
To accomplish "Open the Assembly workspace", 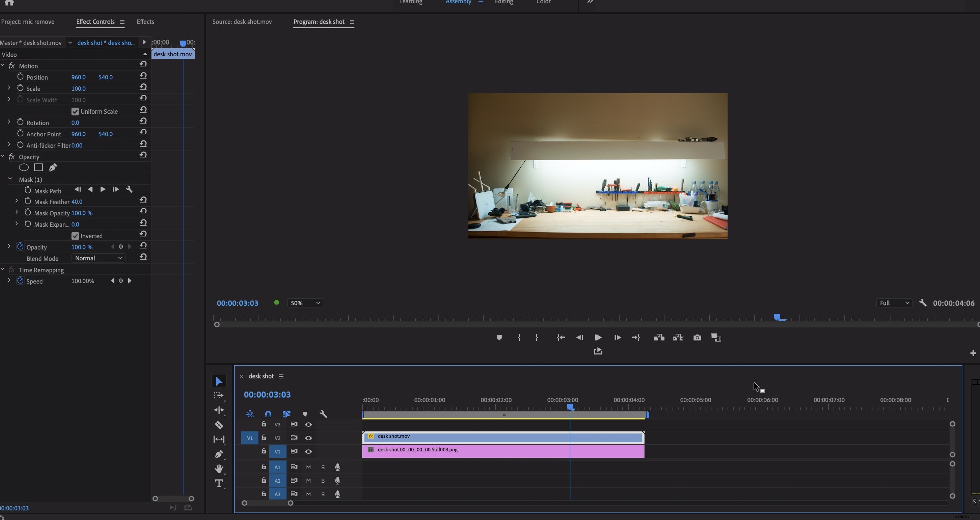I will coord(459,2).
